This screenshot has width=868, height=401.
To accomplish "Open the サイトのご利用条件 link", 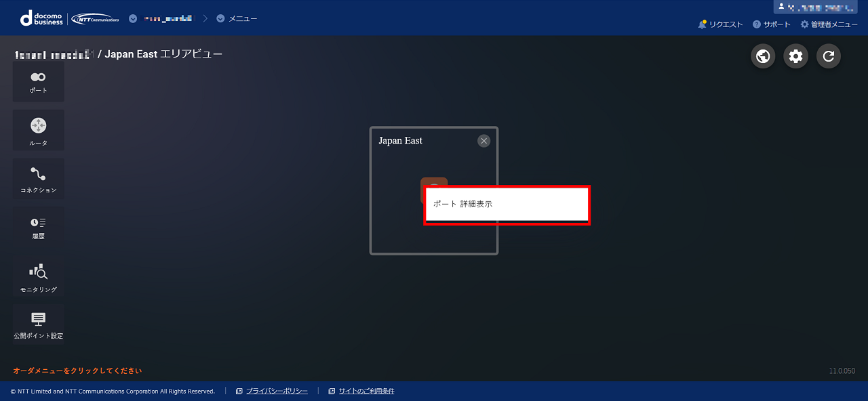I will click(366, 392).
